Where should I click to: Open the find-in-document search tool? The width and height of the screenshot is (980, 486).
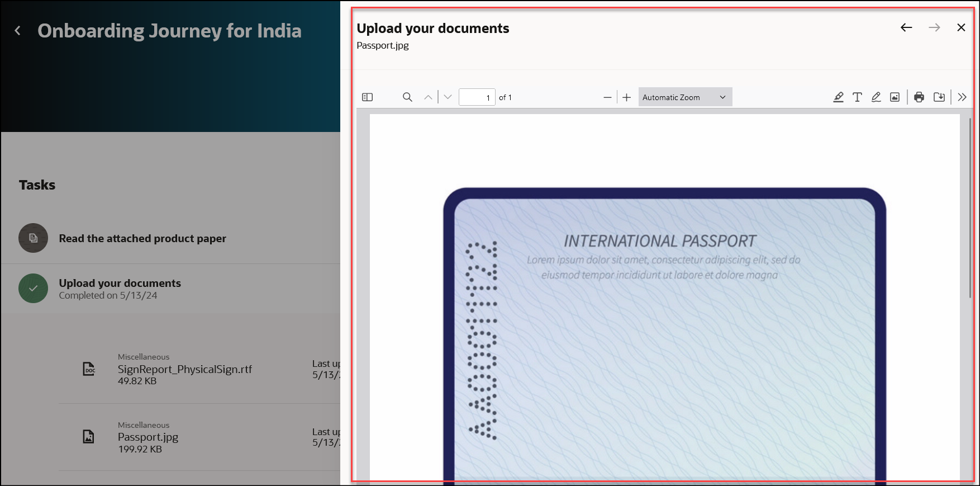(407, 97)
